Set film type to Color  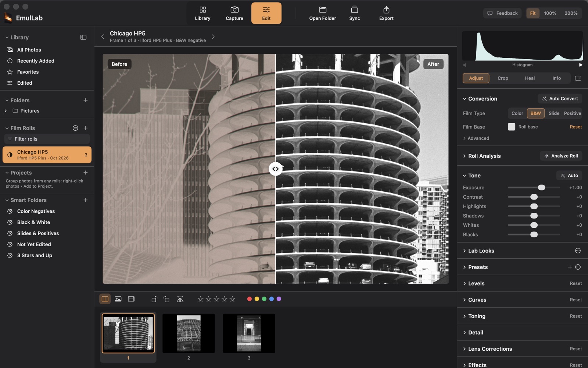[517, 113]
